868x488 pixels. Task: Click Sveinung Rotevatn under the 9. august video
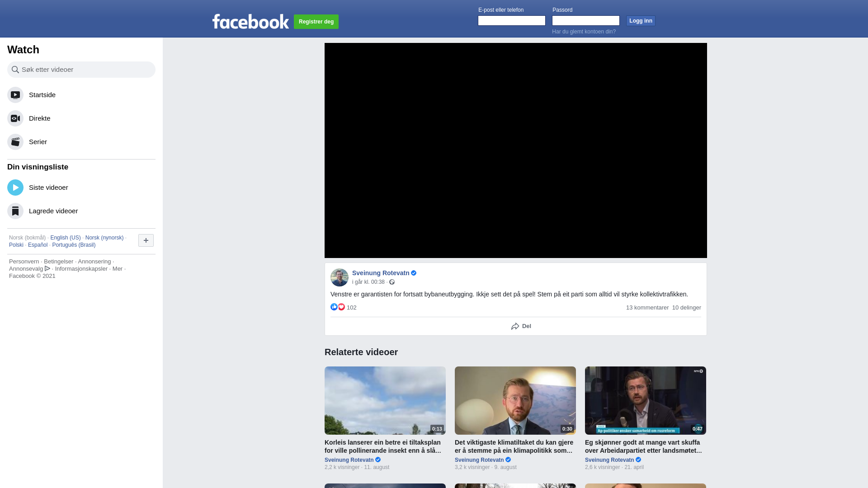[x=479, y=460]
